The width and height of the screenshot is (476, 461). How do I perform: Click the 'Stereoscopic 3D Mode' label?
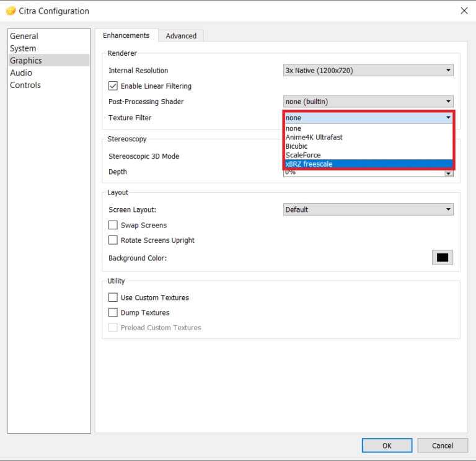(x=144, y=156)
